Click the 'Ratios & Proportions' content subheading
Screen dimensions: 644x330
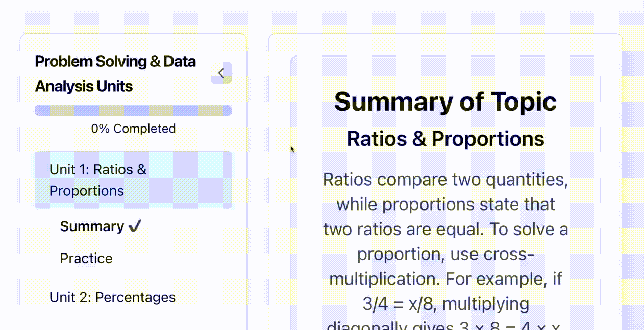coord(445,139)
